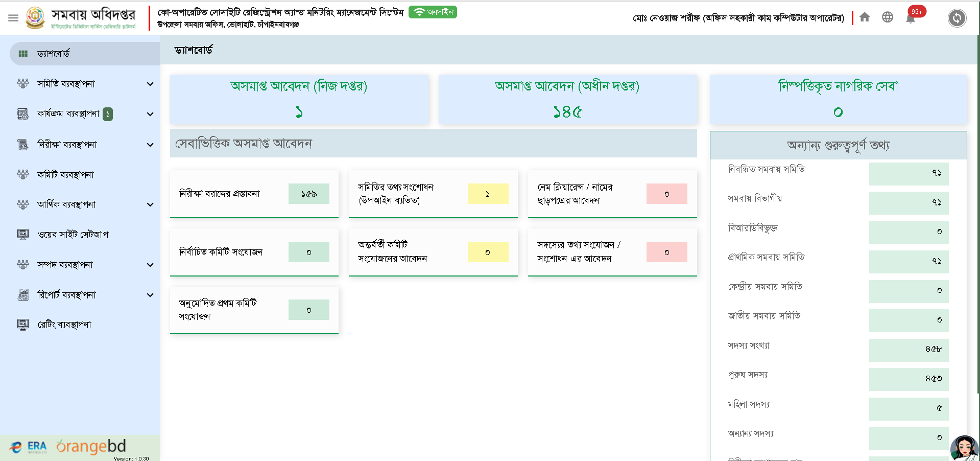
Task: Open the globe language icon
Action: tap(888, 17)
